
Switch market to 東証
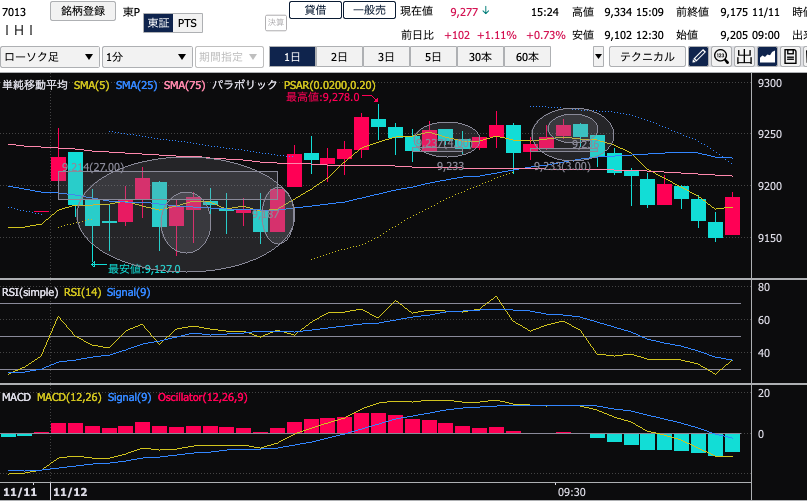158,23
